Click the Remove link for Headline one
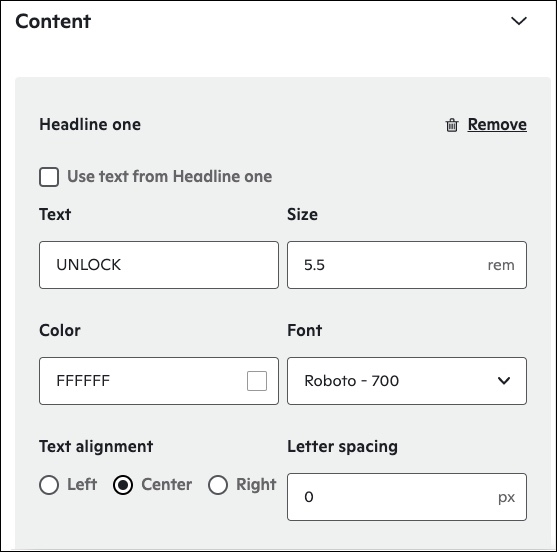 coord(497,124)
